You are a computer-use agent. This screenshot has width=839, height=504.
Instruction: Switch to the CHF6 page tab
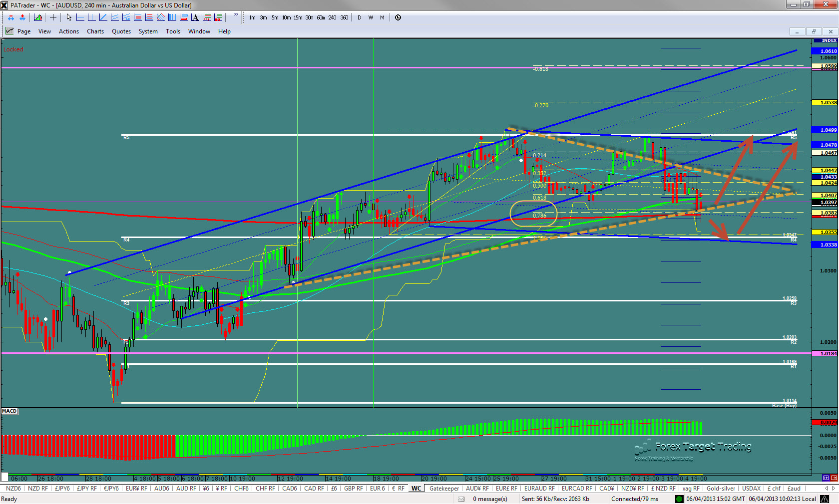click(x=241, y=489)
